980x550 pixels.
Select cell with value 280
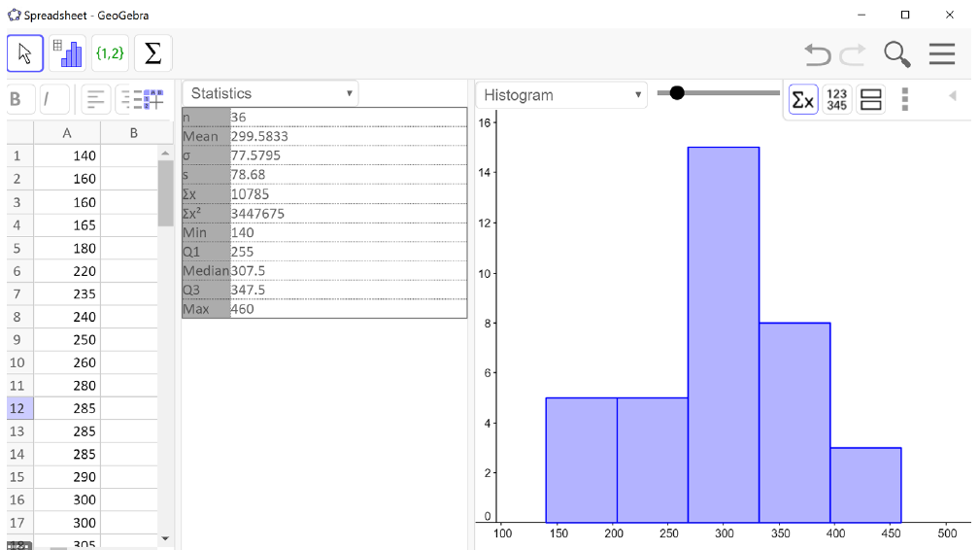(67, 386)
